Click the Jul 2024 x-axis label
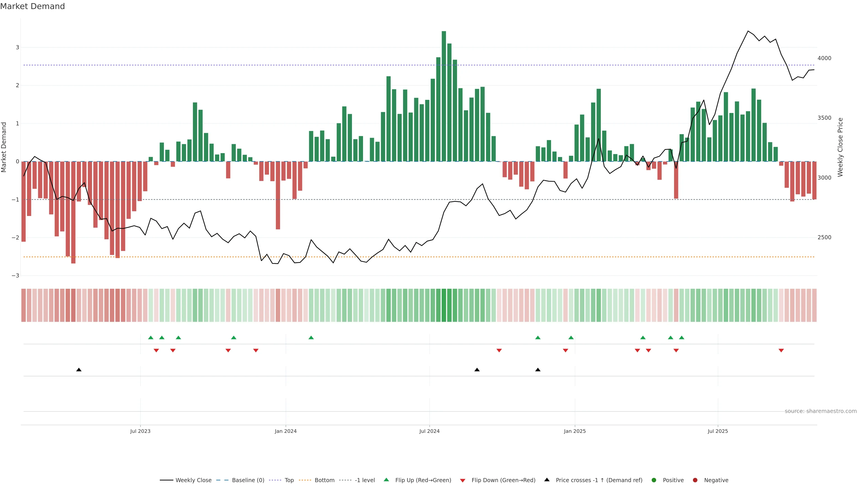The width and height of the screenshot is (868, 488). click(429, 432)
